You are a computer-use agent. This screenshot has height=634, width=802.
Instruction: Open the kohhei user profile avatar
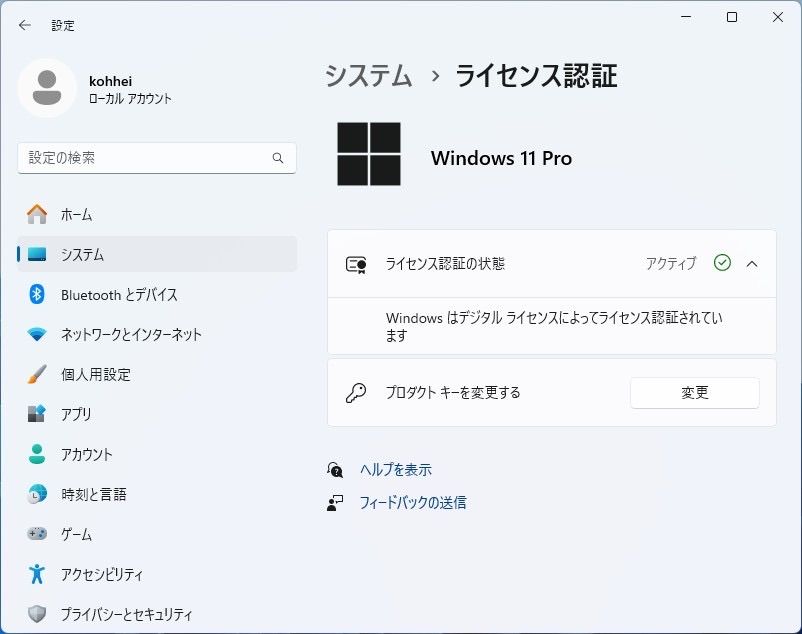[x=46, y=88]
